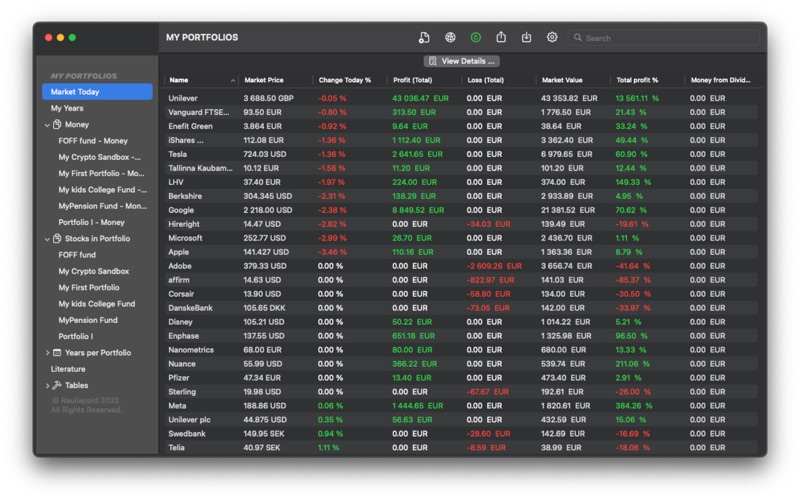The height and width of the screenshot is (500, 800).
Task: Click market value 21 381.52 EUR
Action: pos(568,210)
